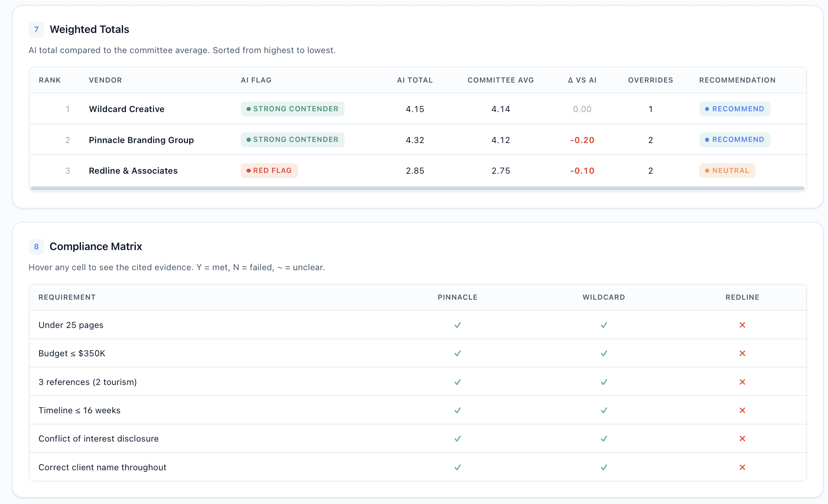Viewport: 828px width, 504px height.
Task: Click the Committee Avg column header
Action: click(x=500, y=80)
